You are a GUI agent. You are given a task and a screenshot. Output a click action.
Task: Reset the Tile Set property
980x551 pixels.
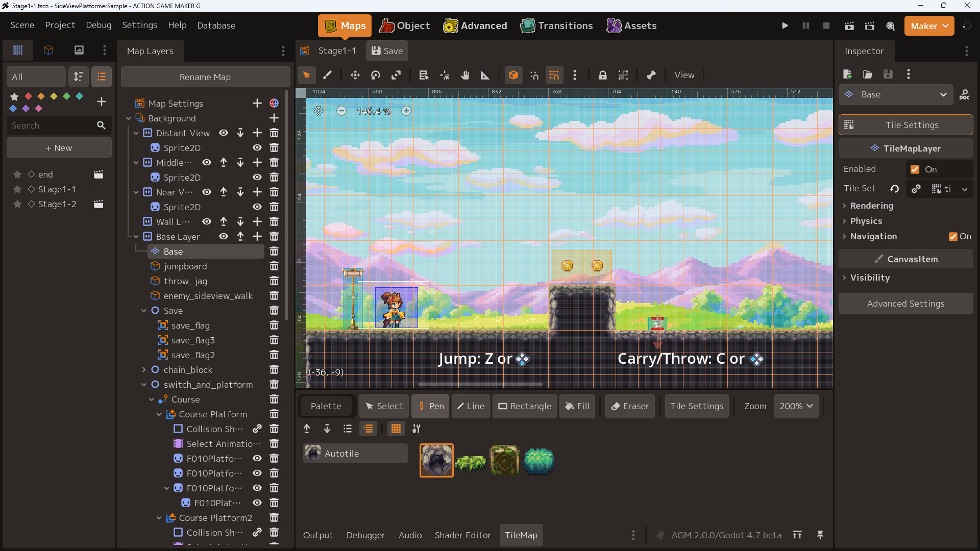pos(894,189)
